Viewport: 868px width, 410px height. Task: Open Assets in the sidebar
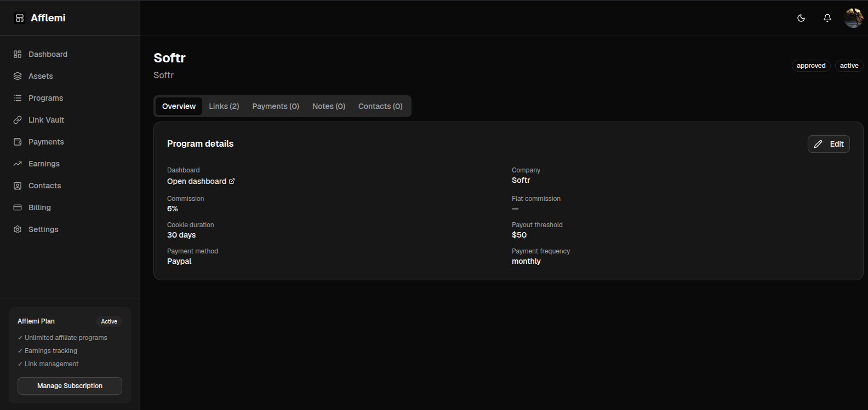click(x=70, y=76)
